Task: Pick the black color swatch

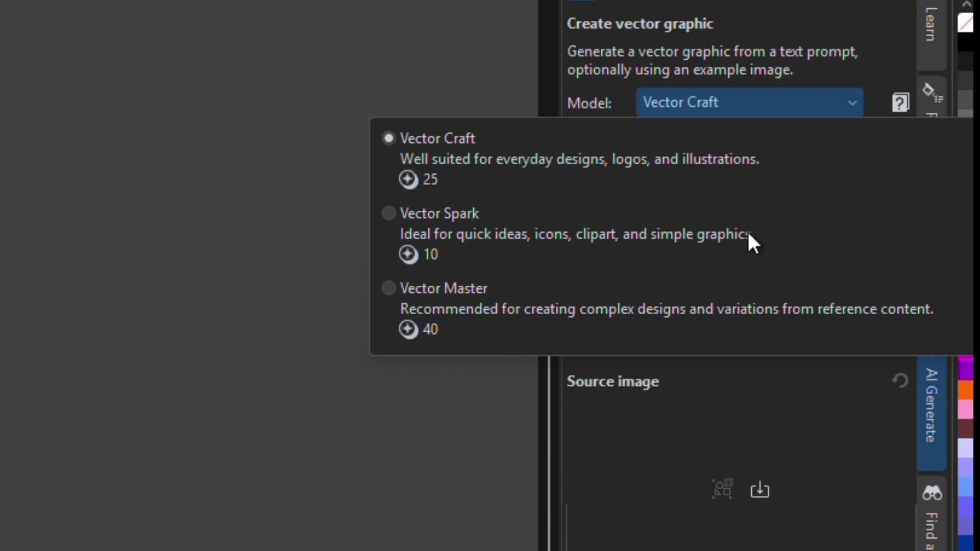Action: tap(966, 42)
